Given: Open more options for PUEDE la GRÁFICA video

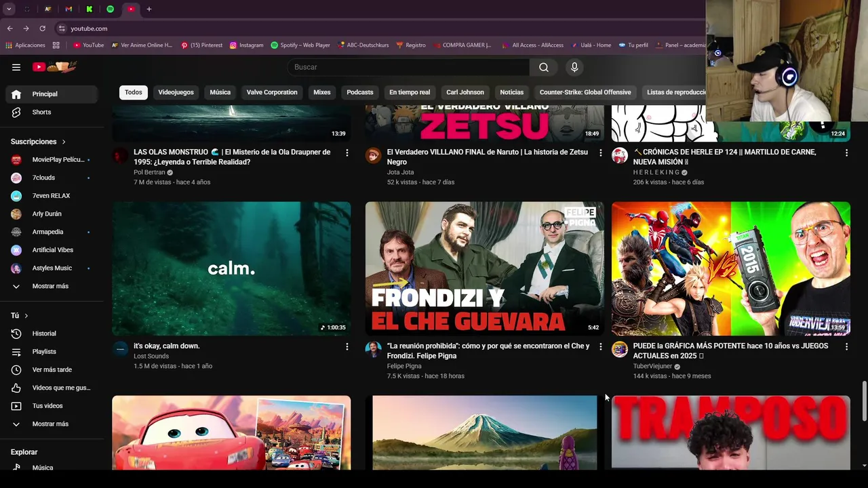Looking at the screenshot, I should click(x=846, y=346).
